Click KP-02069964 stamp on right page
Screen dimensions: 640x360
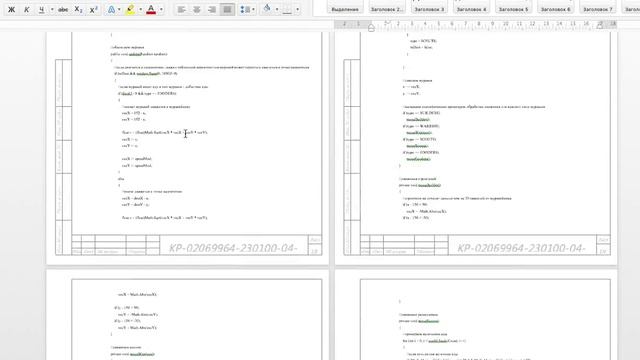tap(521, 248)
